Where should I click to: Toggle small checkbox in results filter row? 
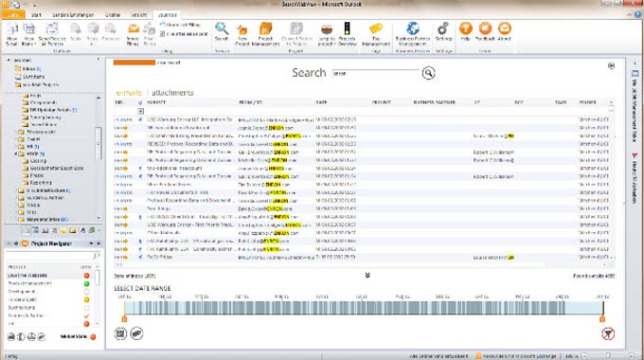(x=140, y=112)
